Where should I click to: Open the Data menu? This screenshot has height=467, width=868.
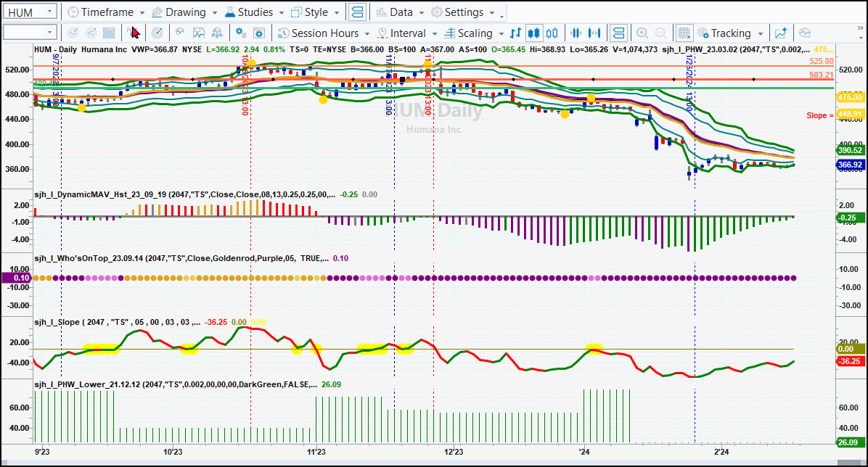[x=400, y=12]
